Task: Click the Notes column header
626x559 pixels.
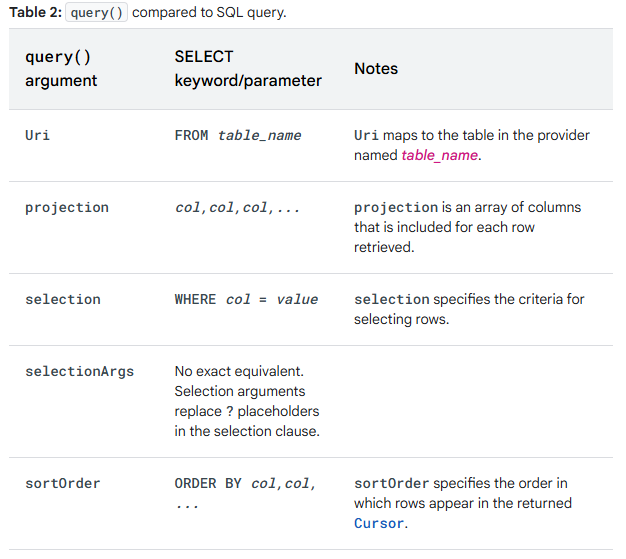Action: (x=376, y=69)
